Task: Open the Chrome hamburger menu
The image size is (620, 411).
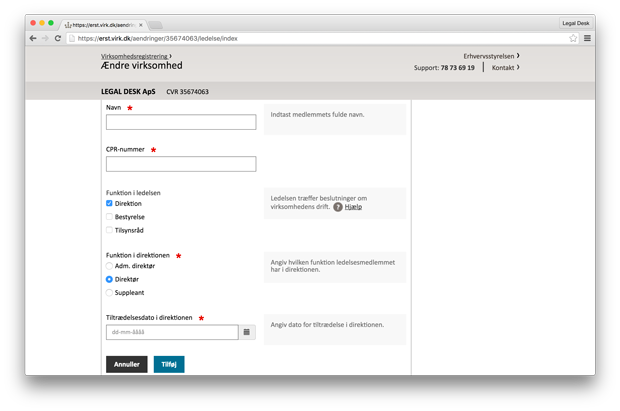Action: [587, 38]
